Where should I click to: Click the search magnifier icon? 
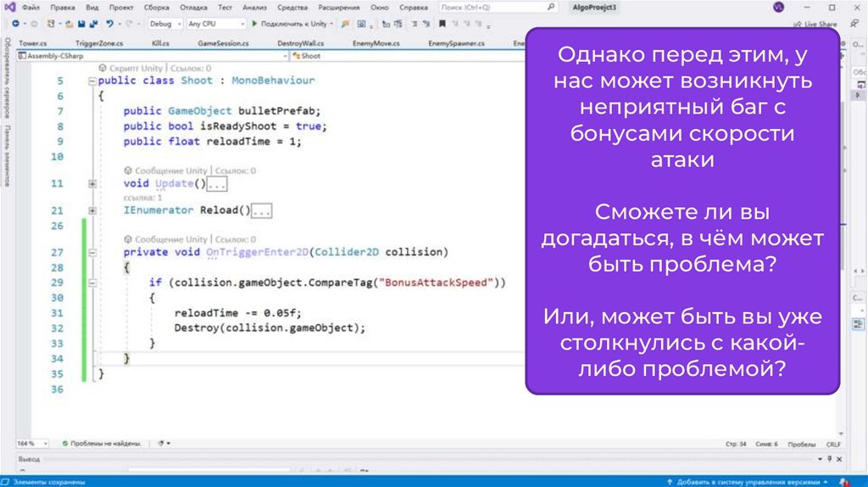click(x=548, y=7)
